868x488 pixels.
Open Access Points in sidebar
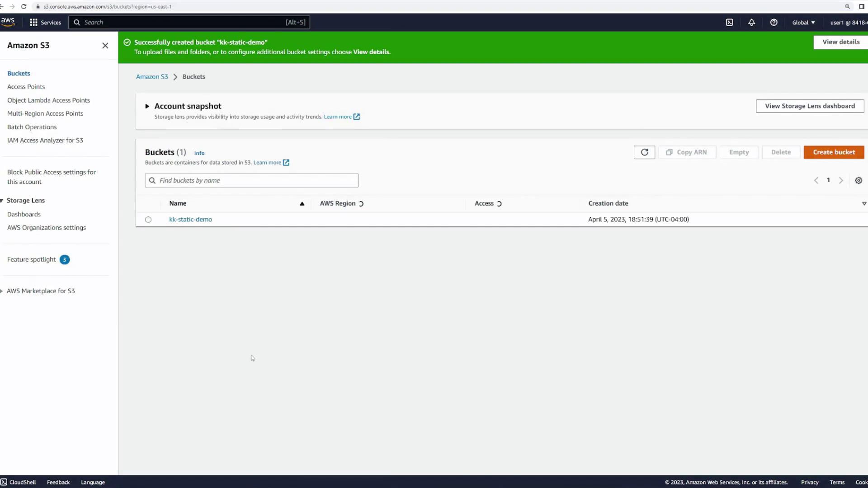tap(26, 87)
